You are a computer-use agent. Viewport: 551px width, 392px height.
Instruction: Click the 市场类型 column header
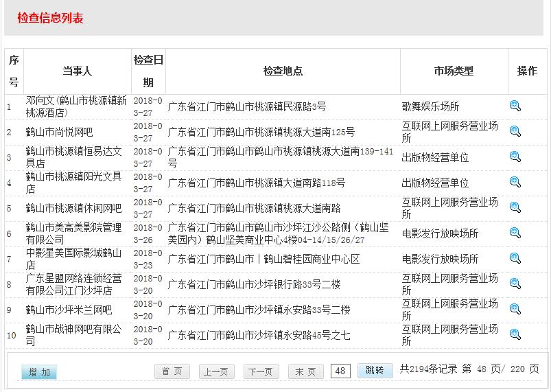pyautogui.click(x=454, y=71)
